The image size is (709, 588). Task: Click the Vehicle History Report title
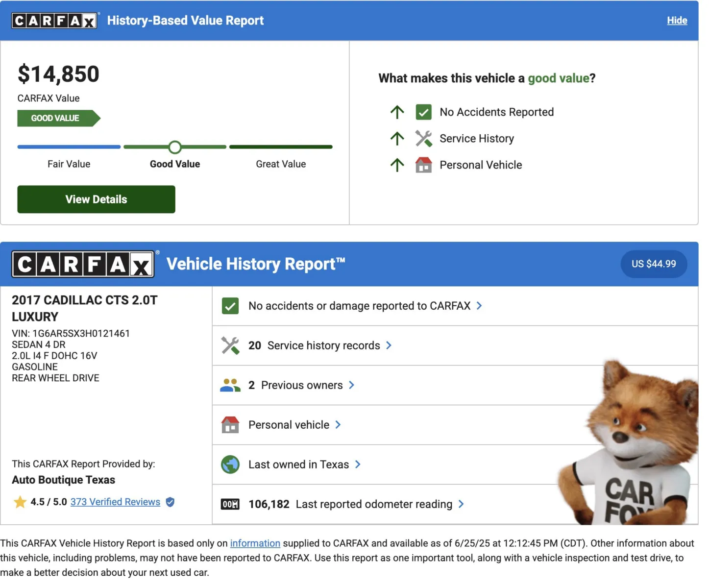[256, 264]
